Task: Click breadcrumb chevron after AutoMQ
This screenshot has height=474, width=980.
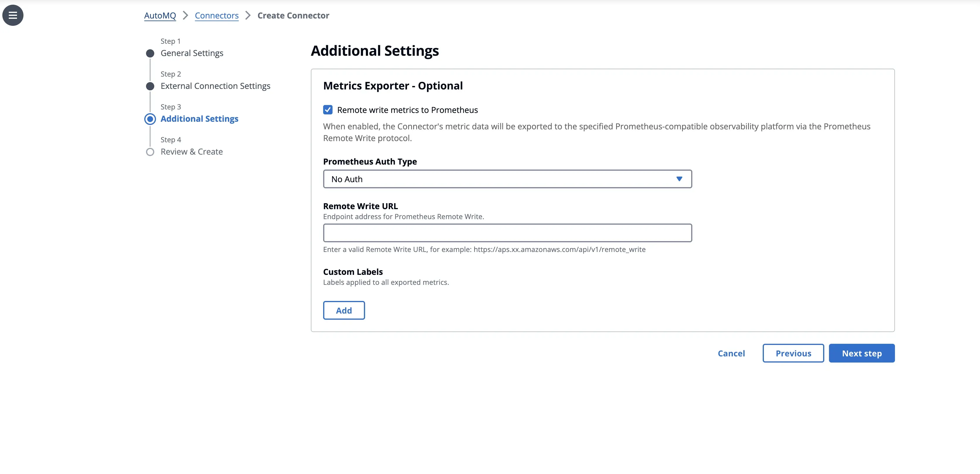Action: point(185,16)
